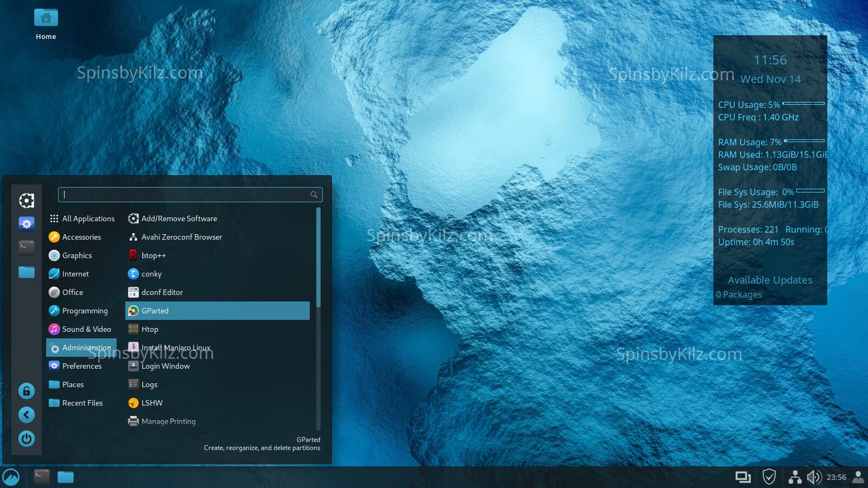This screenshot has height=488, width=868.
Task: Start Install Manjaro Linux installer
Action: [175, 348]
